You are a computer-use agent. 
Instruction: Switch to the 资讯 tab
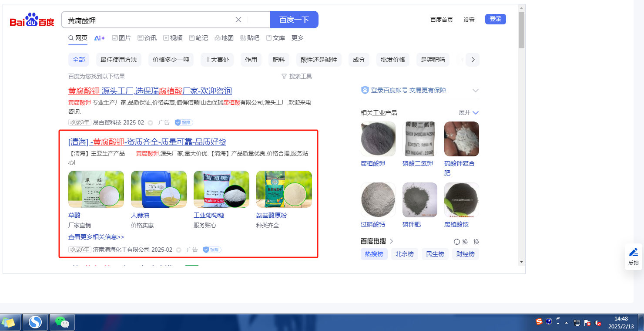(147, 38)
